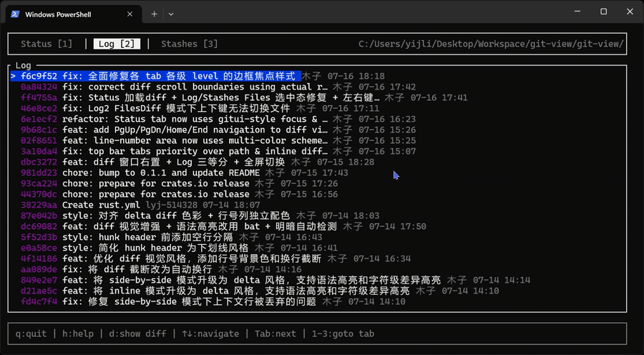Select the Windows PowerShell tab
The image size is (644, 355).
74,14
